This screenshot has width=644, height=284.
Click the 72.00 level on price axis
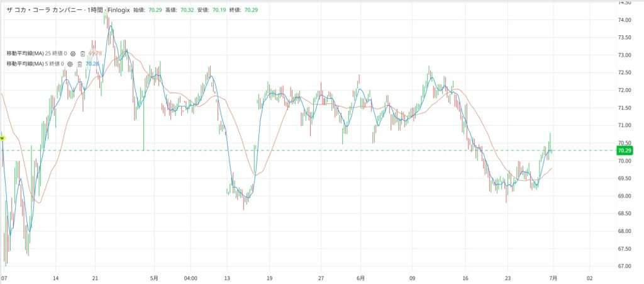(624, 91)
